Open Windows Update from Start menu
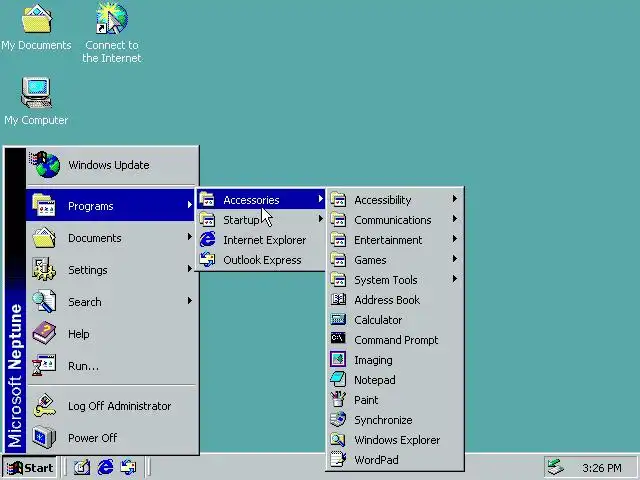The image size is (640, 480). point(112,165)
